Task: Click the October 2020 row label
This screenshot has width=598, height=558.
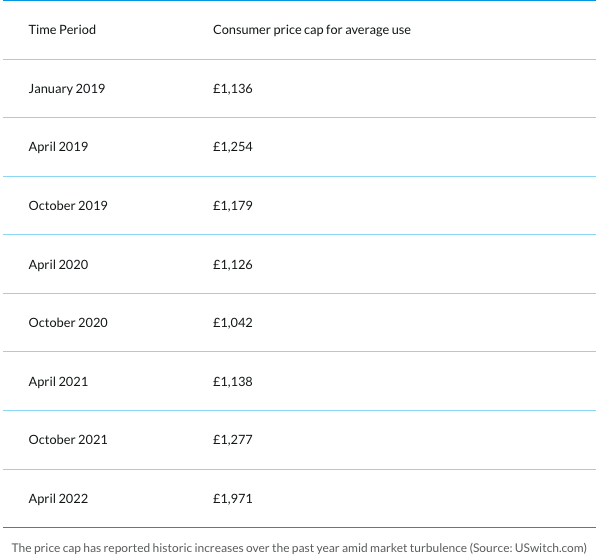Action: pos(68,323)
